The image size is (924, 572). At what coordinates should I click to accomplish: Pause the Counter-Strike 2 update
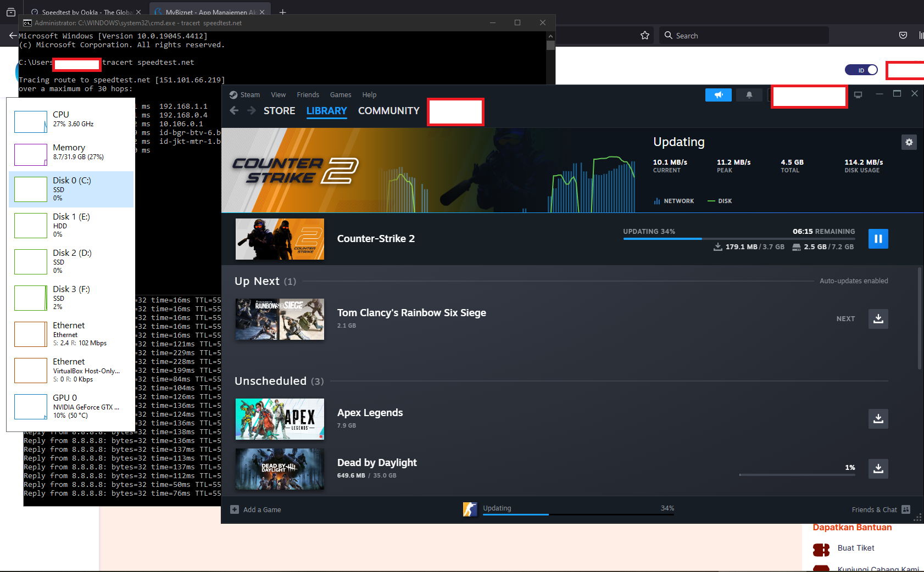pos(878,238)
